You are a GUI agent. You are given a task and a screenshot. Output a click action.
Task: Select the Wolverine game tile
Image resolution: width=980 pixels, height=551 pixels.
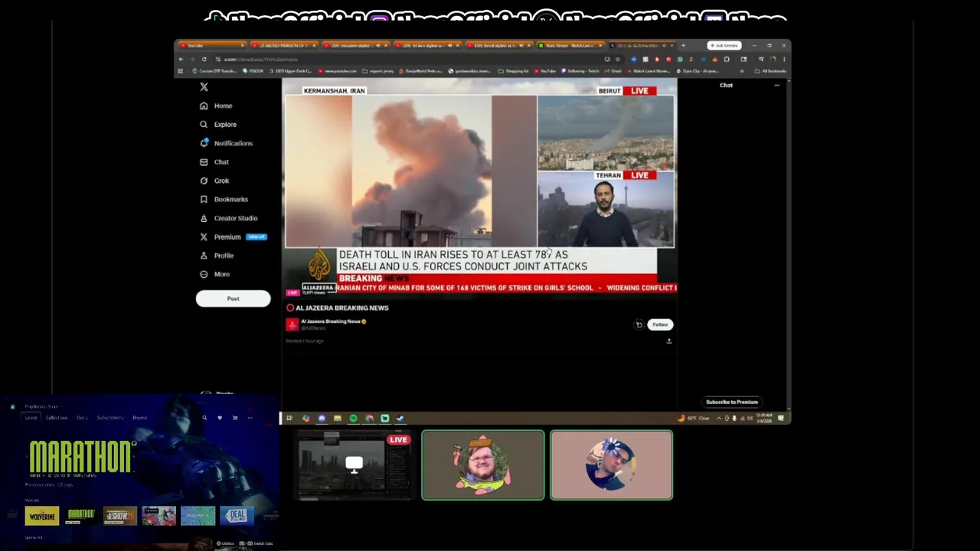coord(42,517)
